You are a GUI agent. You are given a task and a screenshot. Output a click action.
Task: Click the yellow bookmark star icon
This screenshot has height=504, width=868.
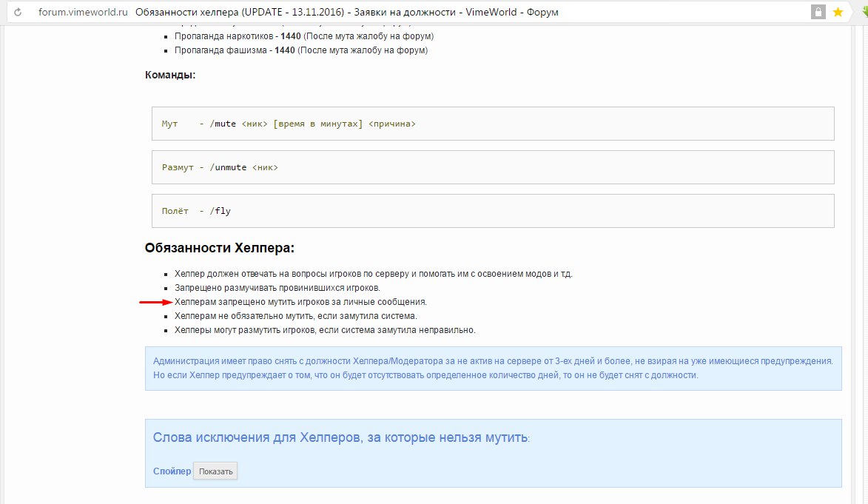838,12
